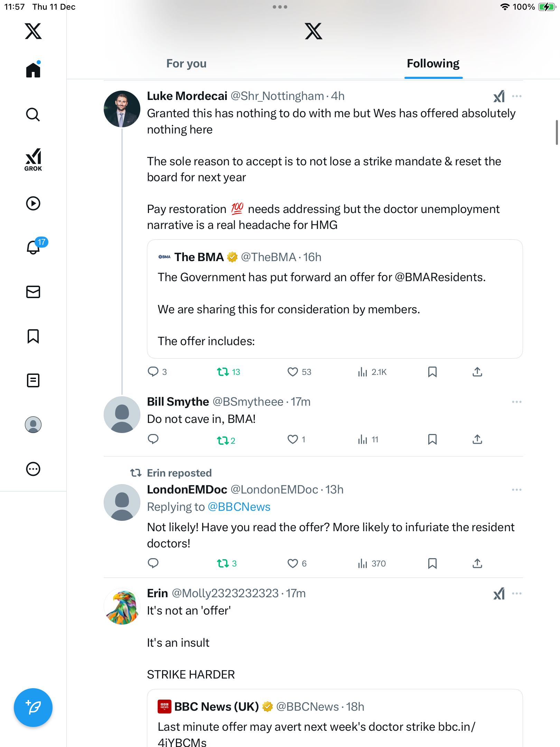Screen dimensions: 560x747
Task: Open the @BBCNews mention link
Action: (239, 507)
